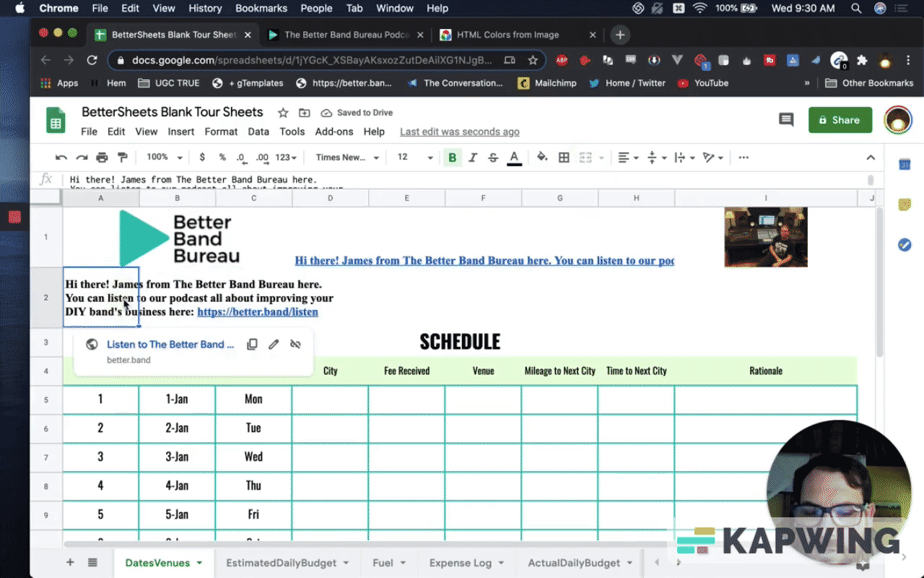
Task: Open the text color picker
Action: [514, 158]
